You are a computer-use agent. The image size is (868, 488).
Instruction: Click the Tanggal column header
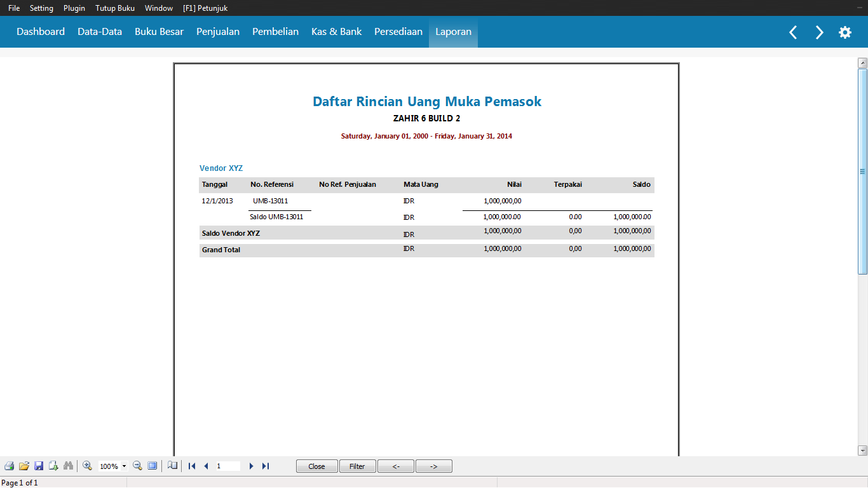(215, 184)
